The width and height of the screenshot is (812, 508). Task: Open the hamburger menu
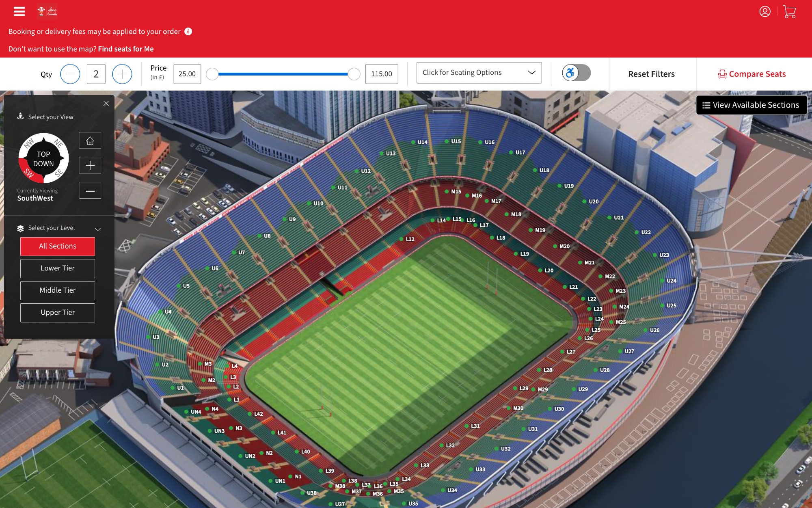pyautogui.click(x=19, y=11)
